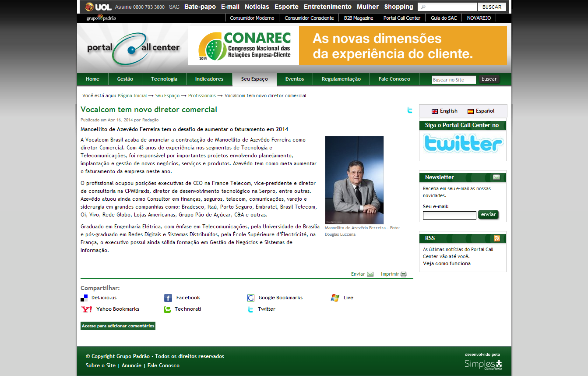This screenshot has width=588, height=376.
Task: Click Veja como funciona RSS link
Action: [447, 263]
